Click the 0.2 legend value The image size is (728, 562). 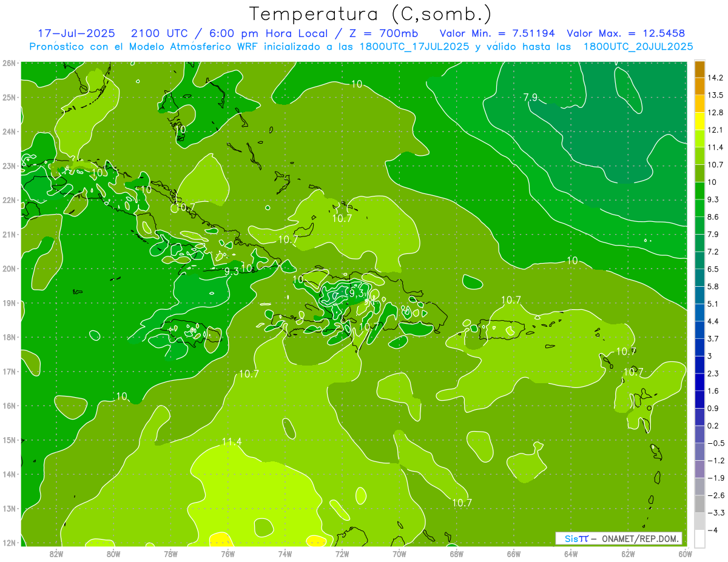(x=713, y=425)
